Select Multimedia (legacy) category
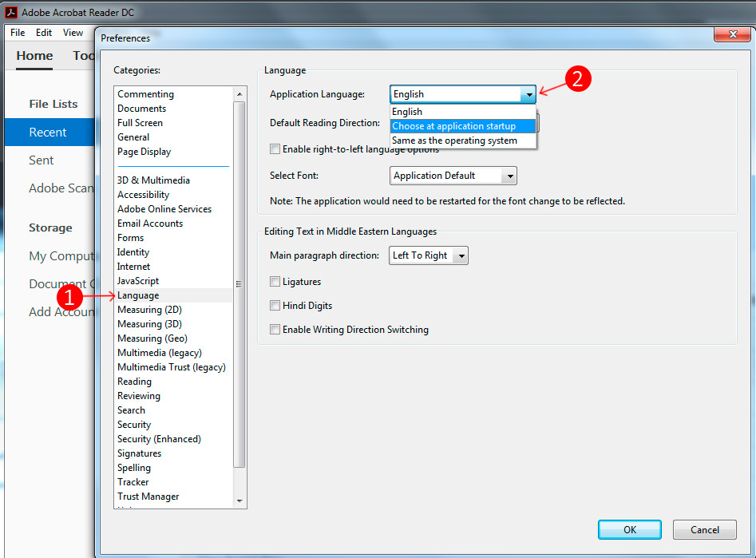This screenshot has height=558, width=756. click(x=160, y=353)
